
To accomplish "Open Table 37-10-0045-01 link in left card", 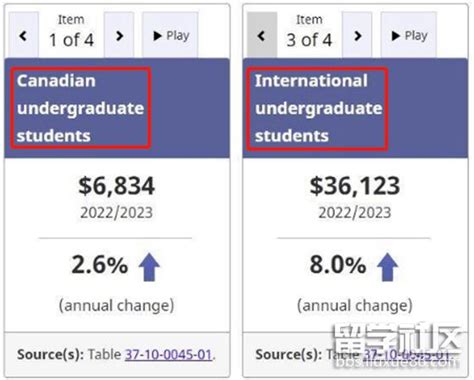I will point(168,354).
